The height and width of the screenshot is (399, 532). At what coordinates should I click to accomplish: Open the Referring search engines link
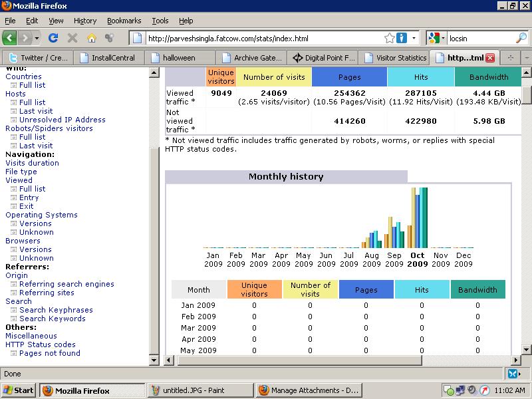click(x=66, y=284)
